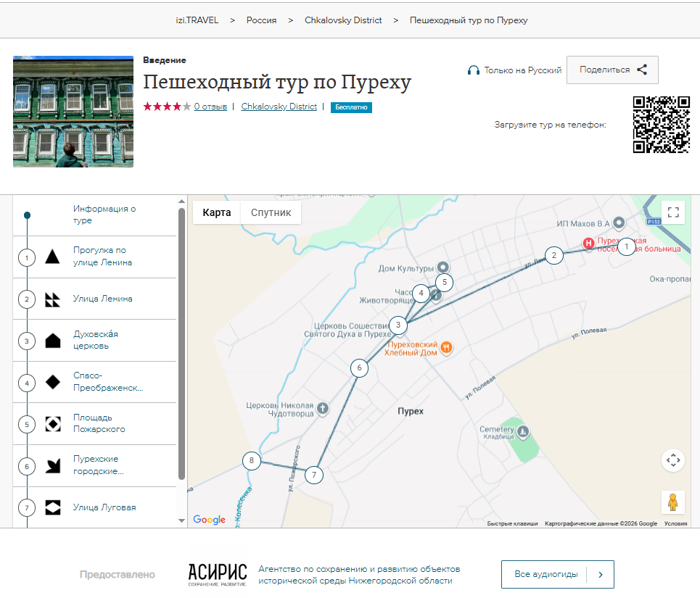Open the 0 отзыв reviews link
700x598 pixels.
coord(210,107)
